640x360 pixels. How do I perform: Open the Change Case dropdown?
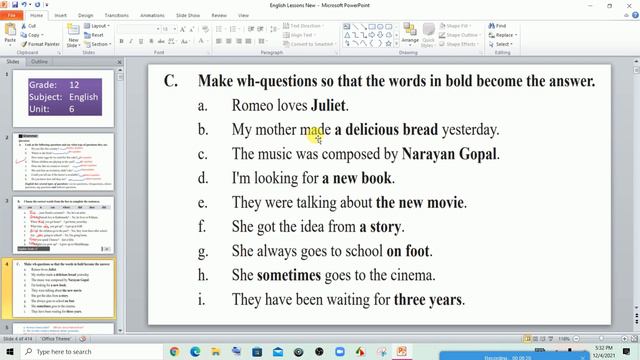coord(185,41)
